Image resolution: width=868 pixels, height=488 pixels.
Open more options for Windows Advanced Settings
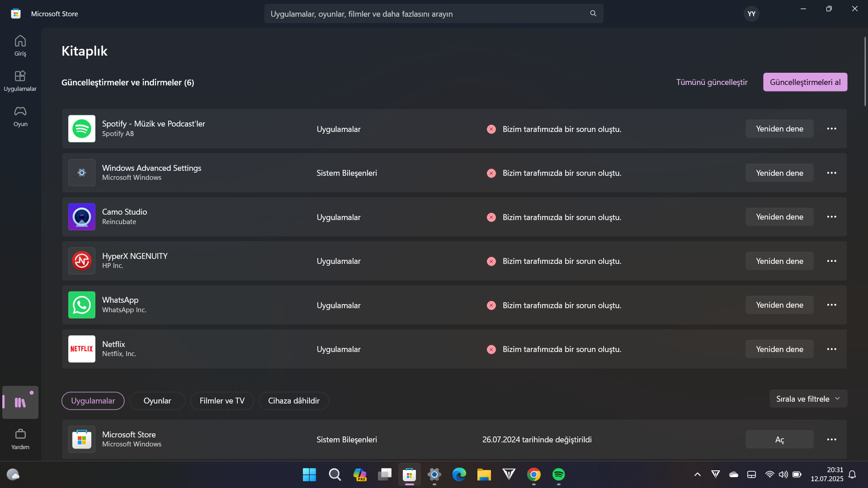pyautogui.click(x=831, y=173)
